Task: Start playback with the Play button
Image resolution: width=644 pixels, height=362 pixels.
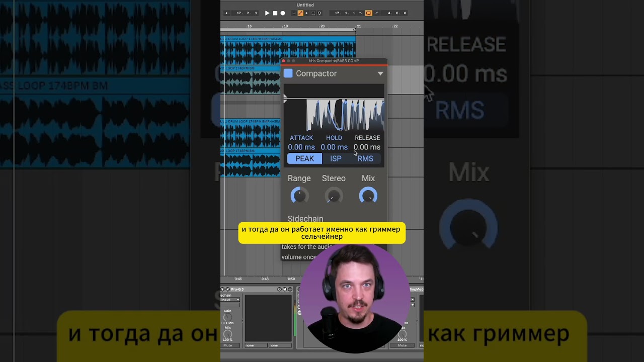Action: click(267, 13)
